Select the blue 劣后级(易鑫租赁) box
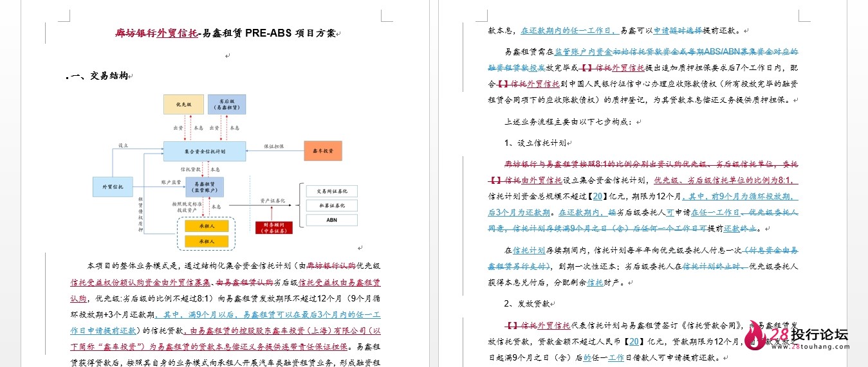Viewport: 868px width, 367px height. pos(226,104)
